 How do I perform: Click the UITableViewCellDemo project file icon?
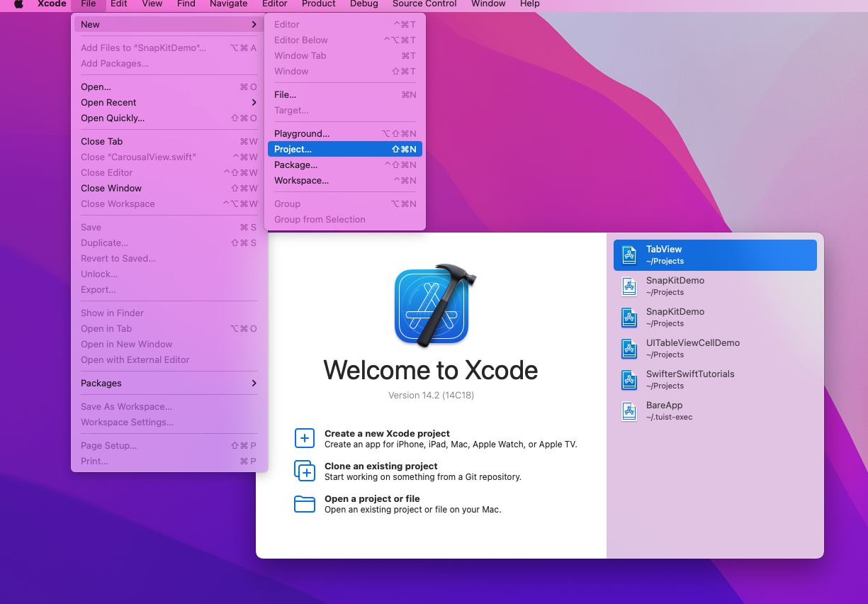click(629, 348)
